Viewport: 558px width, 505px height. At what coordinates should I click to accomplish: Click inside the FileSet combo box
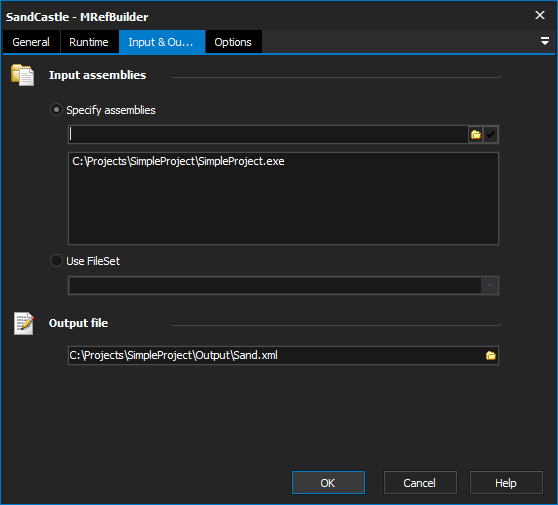(275, 285)
